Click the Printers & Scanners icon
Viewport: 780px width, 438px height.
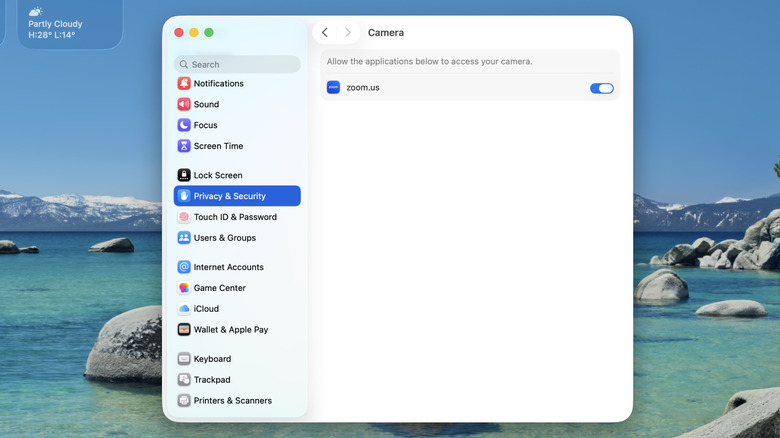coord(184,401)
